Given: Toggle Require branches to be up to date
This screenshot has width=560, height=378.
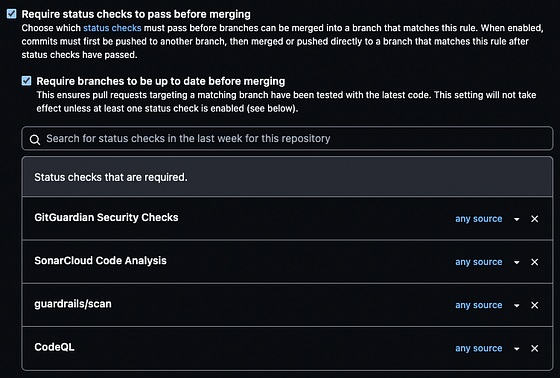Looking at the screenshot, I should tap(26, 81).
